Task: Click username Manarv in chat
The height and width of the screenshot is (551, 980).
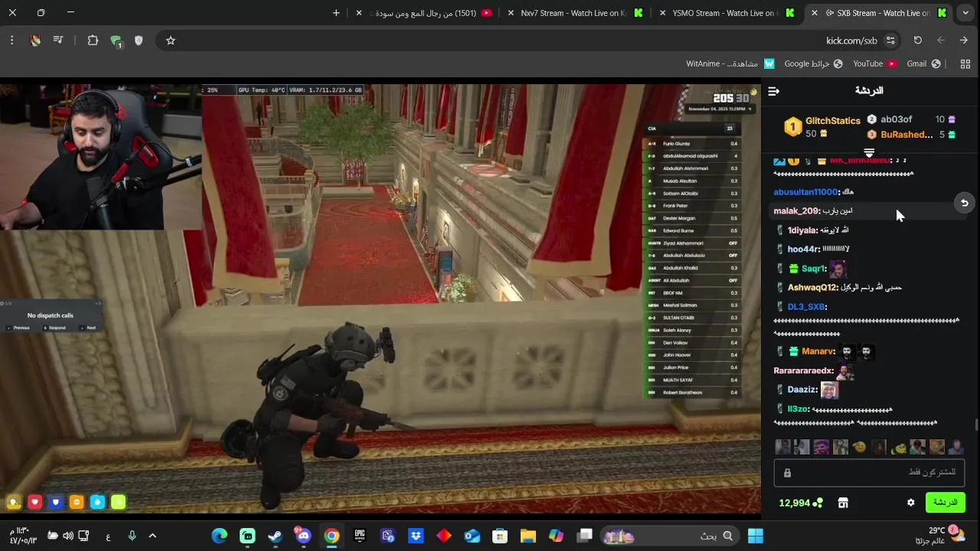Action: 818,351
